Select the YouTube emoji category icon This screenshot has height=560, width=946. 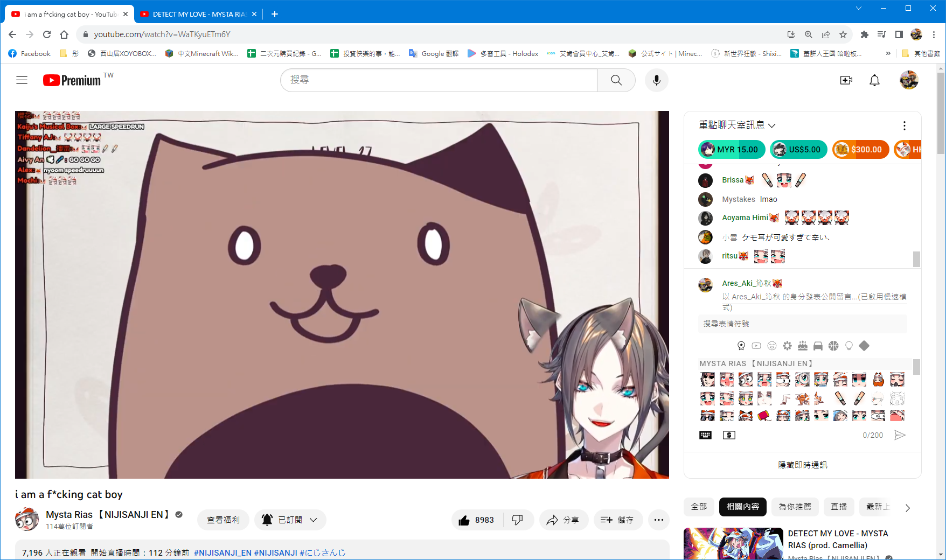[756, 346]
